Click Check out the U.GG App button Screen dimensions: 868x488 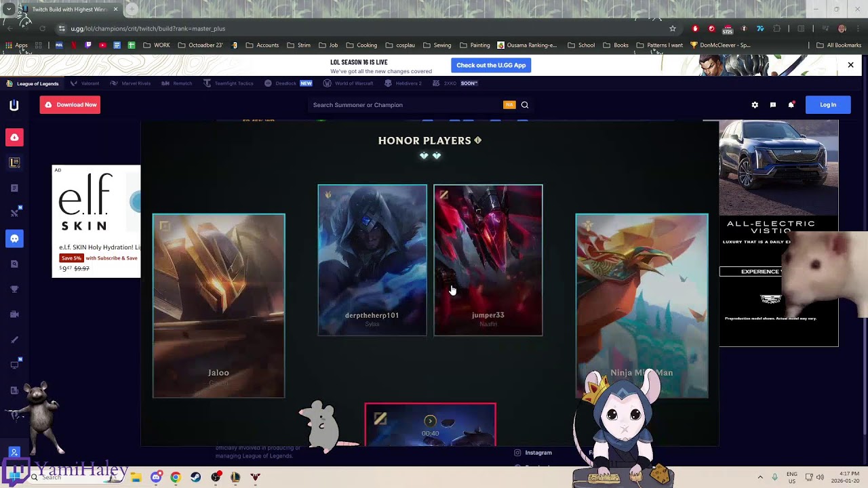[x=491, y=65]
